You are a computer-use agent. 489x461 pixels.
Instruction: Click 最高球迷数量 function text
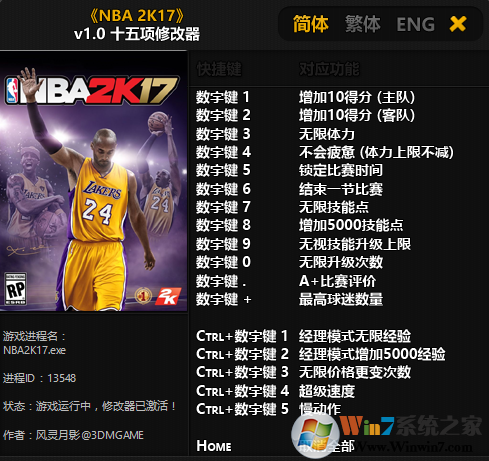[x=341, y=299]
